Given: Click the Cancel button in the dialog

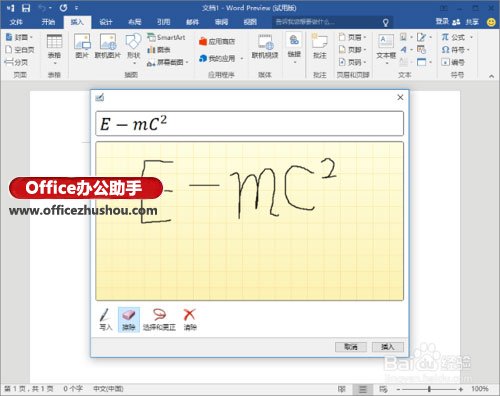Looking at the screenshot, I should (x=351, y=347).
